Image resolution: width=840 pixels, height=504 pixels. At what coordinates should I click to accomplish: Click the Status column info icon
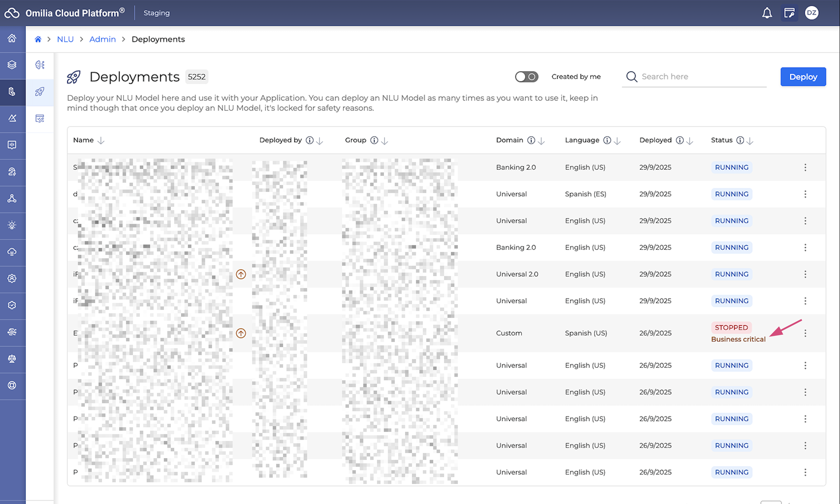click(740, 140)
